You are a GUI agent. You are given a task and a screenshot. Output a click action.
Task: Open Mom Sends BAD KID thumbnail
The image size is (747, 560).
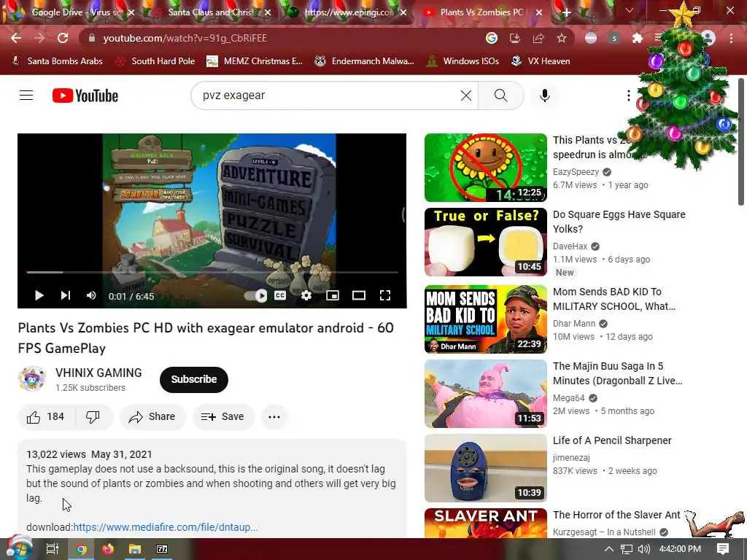pyautogui.click(x=485, y=319)
